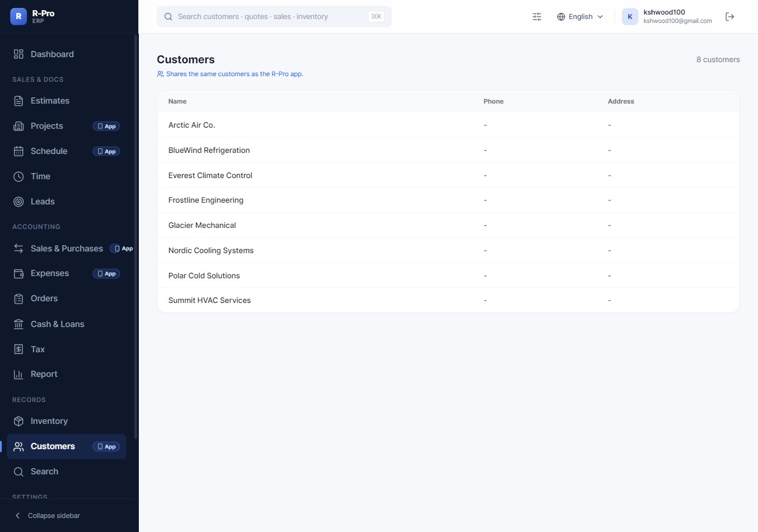Click the Tax receipt icon
Viewport: 758px width, 532px height.
point(18,349)
